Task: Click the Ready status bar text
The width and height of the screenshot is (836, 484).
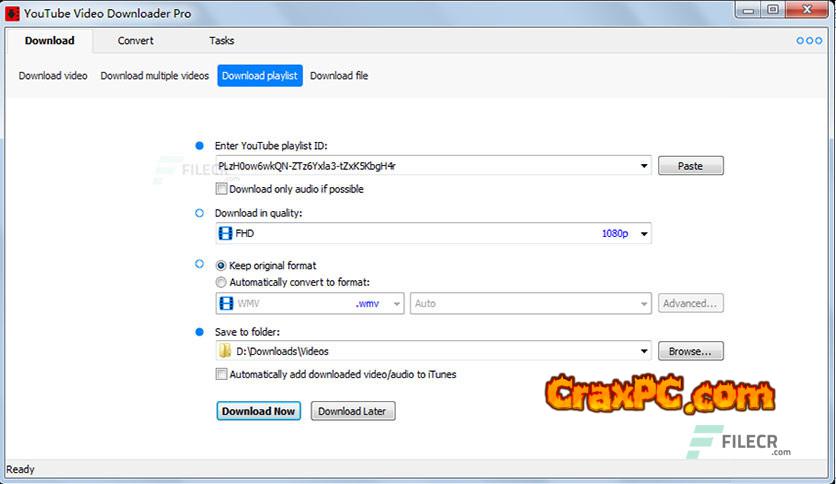Action: tap(20, 470)
